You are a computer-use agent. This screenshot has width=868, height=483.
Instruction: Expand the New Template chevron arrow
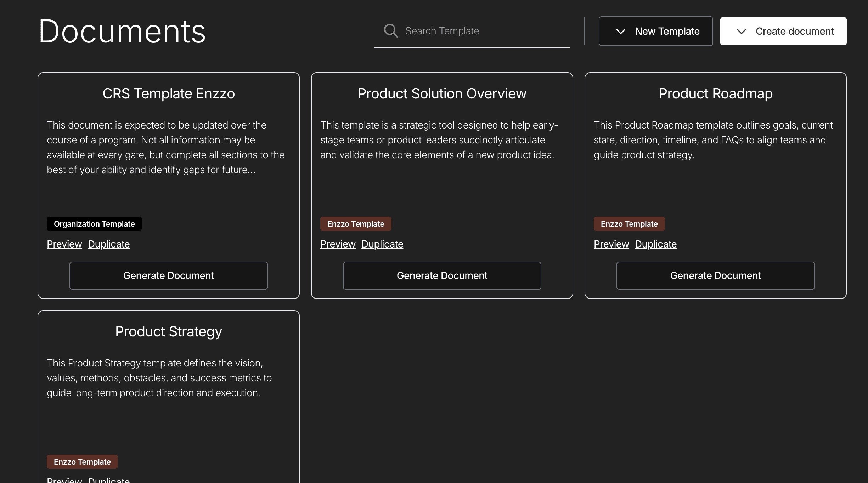point(620,31)
